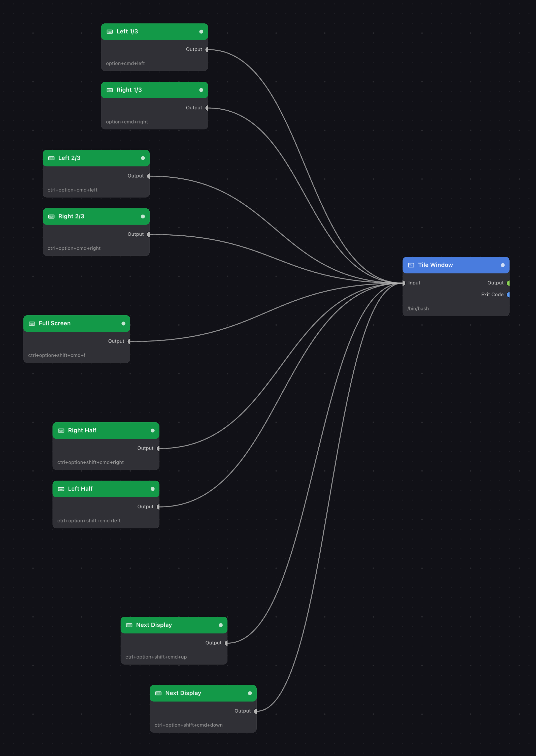Click the keyboard icon on ctrl+option+shift+cmd+down node
536x756 pixels.
click(158, 693)
